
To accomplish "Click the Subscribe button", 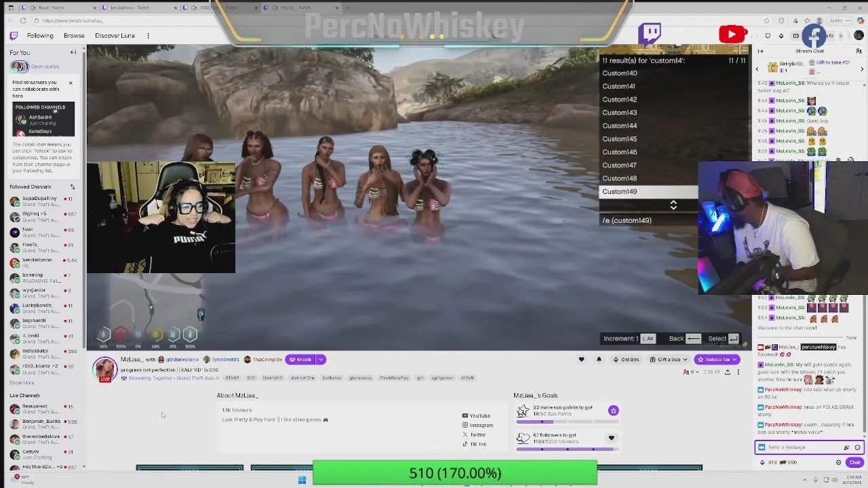I will (717, 359).
